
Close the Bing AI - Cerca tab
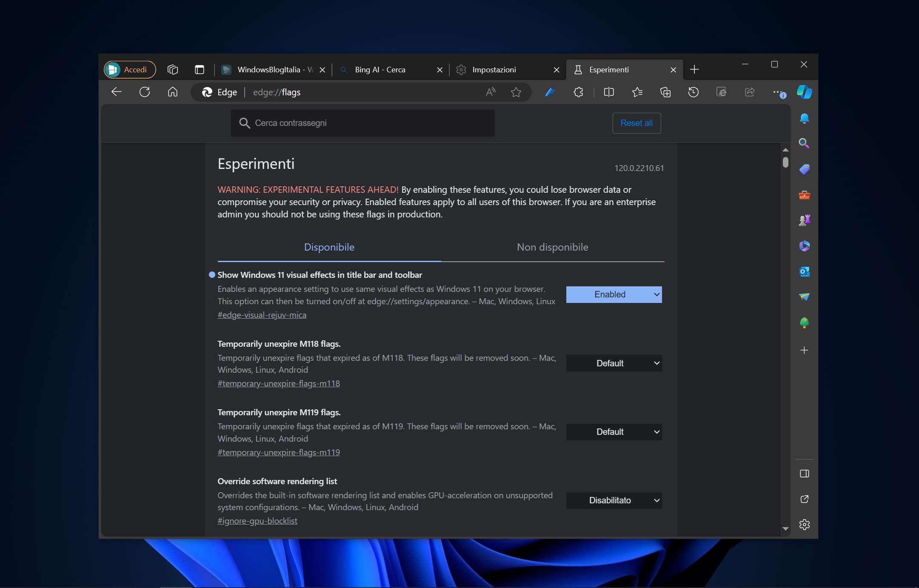point(440,70)
